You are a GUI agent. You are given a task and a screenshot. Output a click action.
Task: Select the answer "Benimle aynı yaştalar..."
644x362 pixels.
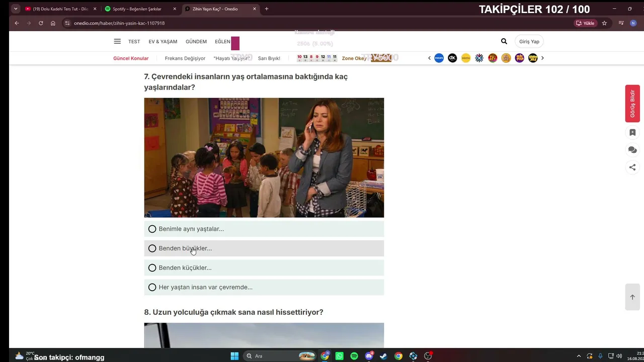point(264,229)
